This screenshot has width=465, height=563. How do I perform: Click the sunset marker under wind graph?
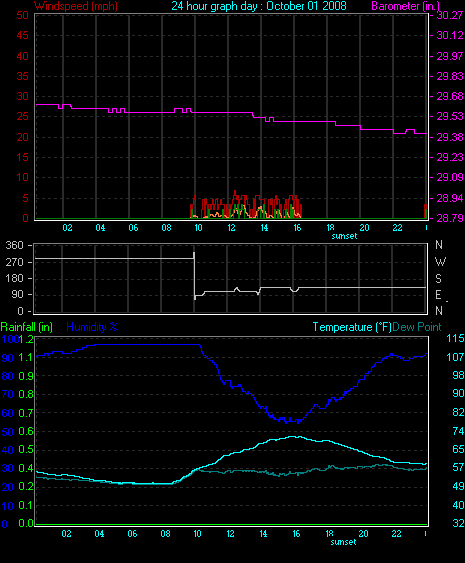pos(344,236)
